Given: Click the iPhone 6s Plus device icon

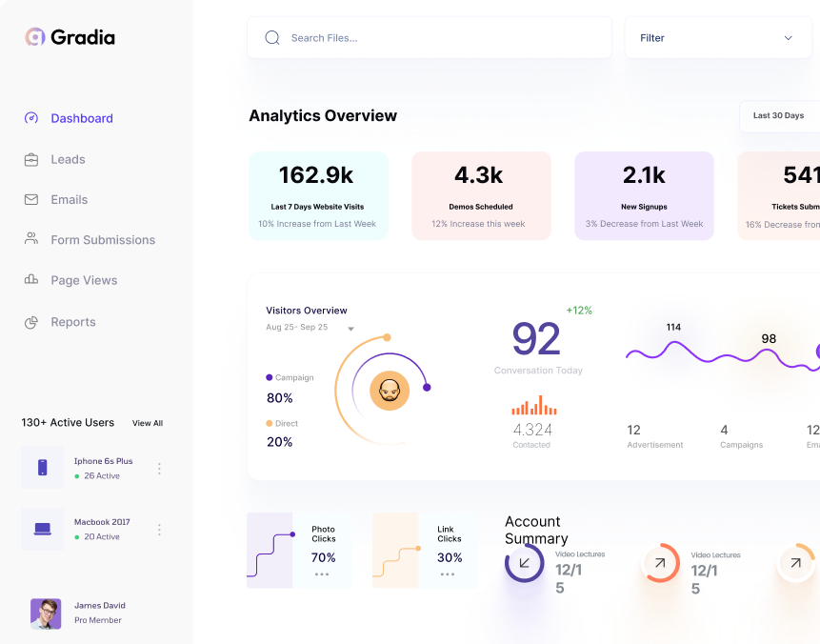Looking at the screenshot, I should pyautogui.click(x=42, y=468).
